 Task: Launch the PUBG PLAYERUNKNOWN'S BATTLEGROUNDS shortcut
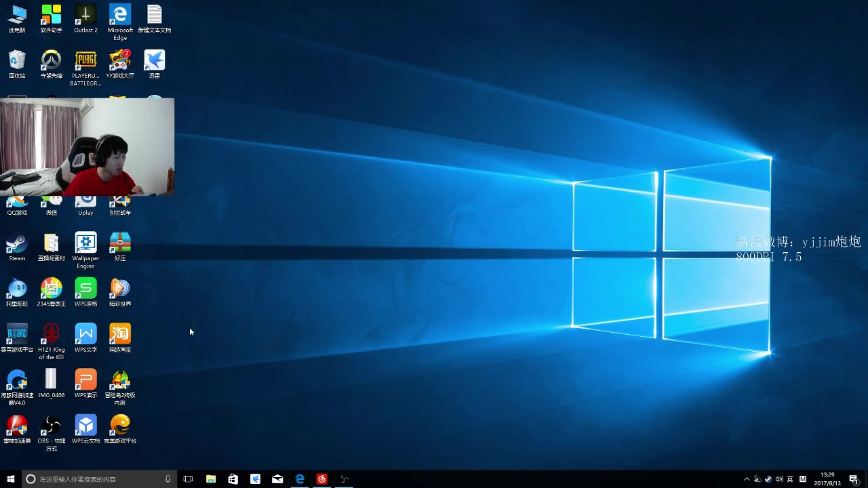coord(85,68)
